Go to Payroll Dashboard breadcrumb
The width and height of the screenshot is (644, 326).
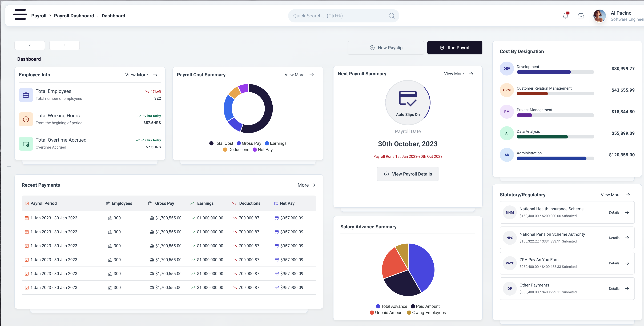pos(74,16)
